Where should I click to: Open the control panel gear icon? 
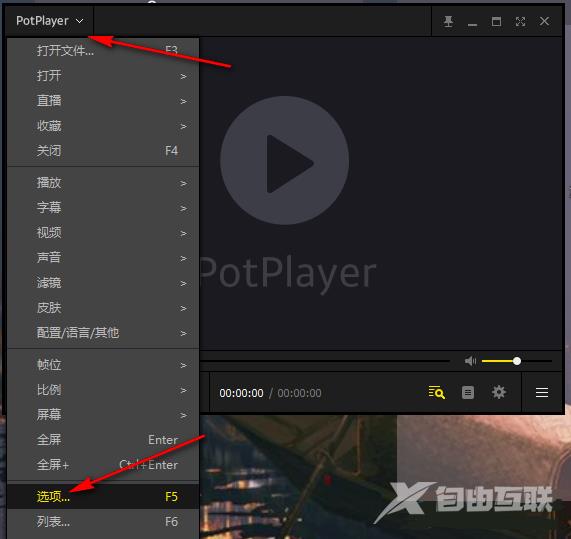click(x=499, y=392)
